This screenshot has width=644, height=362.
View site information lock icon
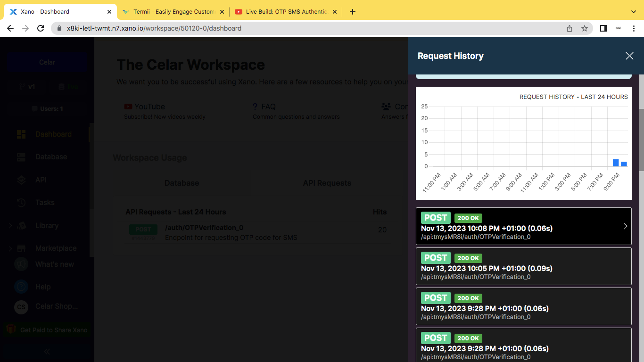coord(59,28)
